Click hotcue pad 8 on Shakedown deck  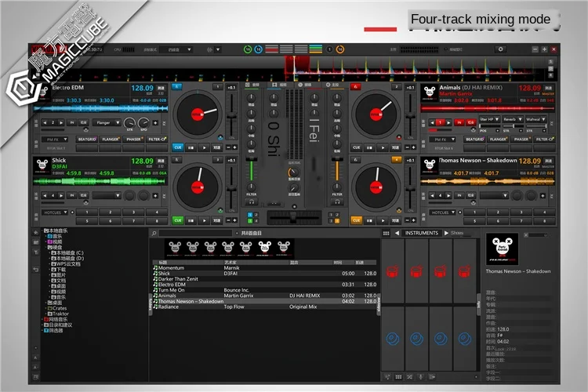545,221
